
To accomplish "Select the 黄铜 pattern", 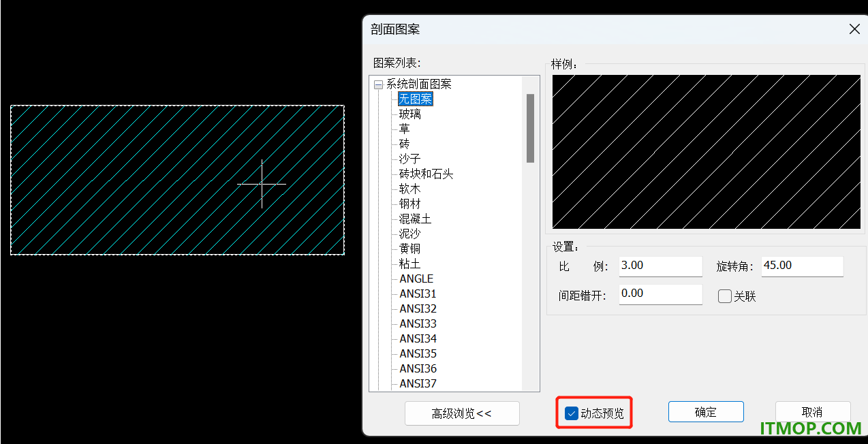I will tap(410, 249).
